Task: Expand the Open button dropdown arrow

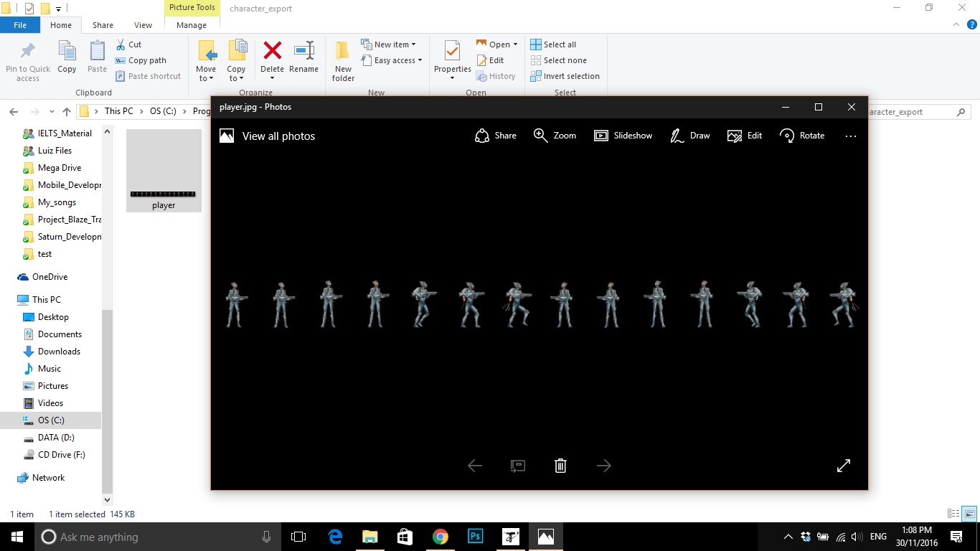Action: pyautogui.click(x=515, y=44)
